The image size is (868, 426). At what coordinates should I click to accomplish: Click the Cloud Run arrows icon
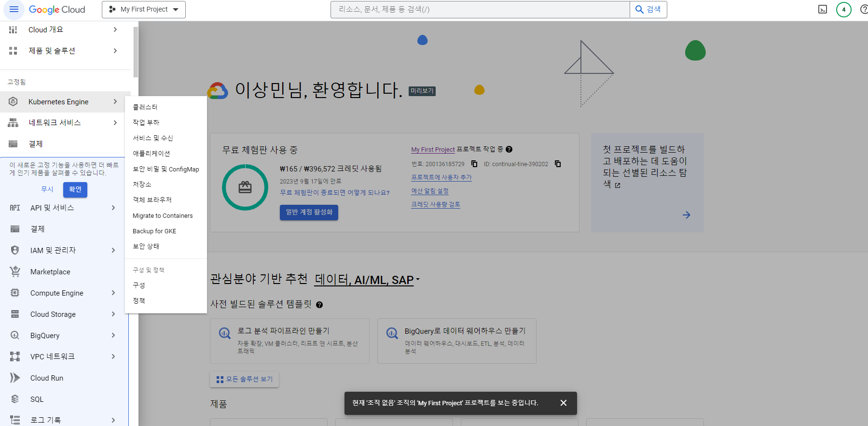click(x=15, y=378)
